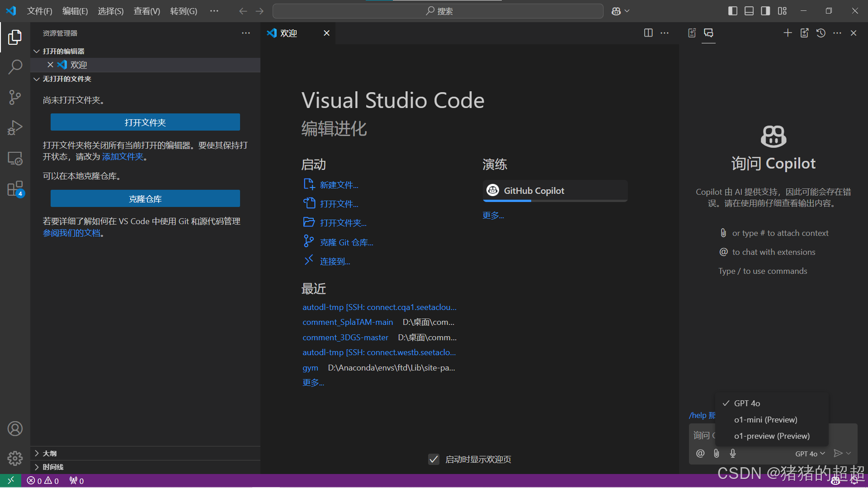Uncheck show welcome page on startup
The width and height of the screenshot is (868, 488).
tap(434, 459)
